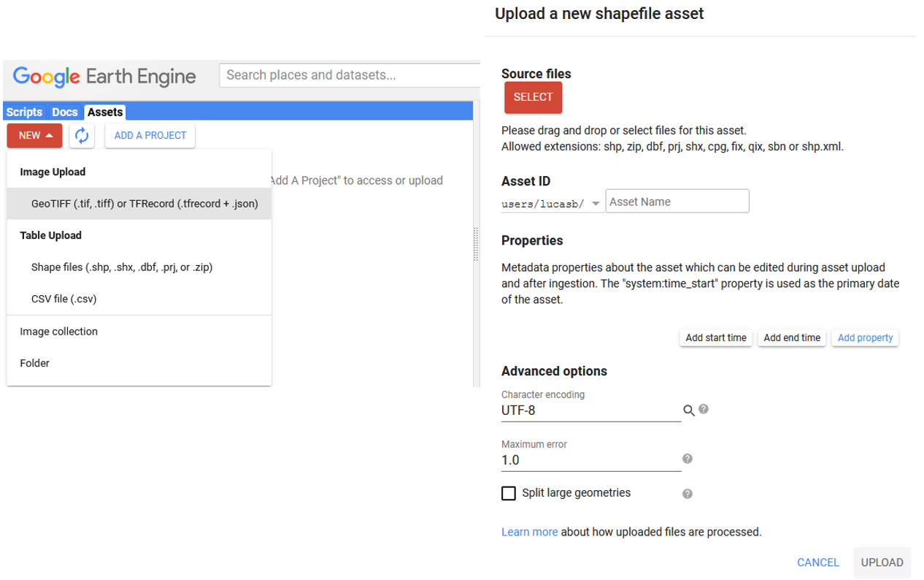Click the red SELECT source files button

coord(533,97)
